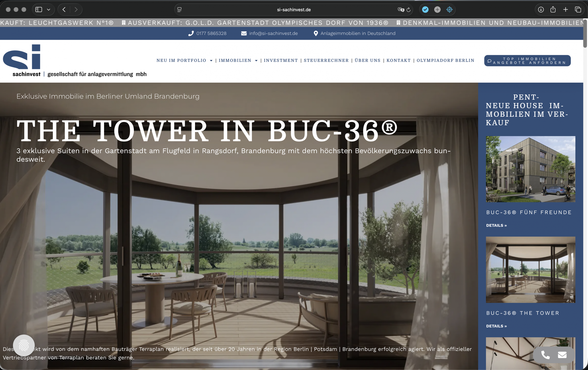Click the reload page icon

point(409,10)
